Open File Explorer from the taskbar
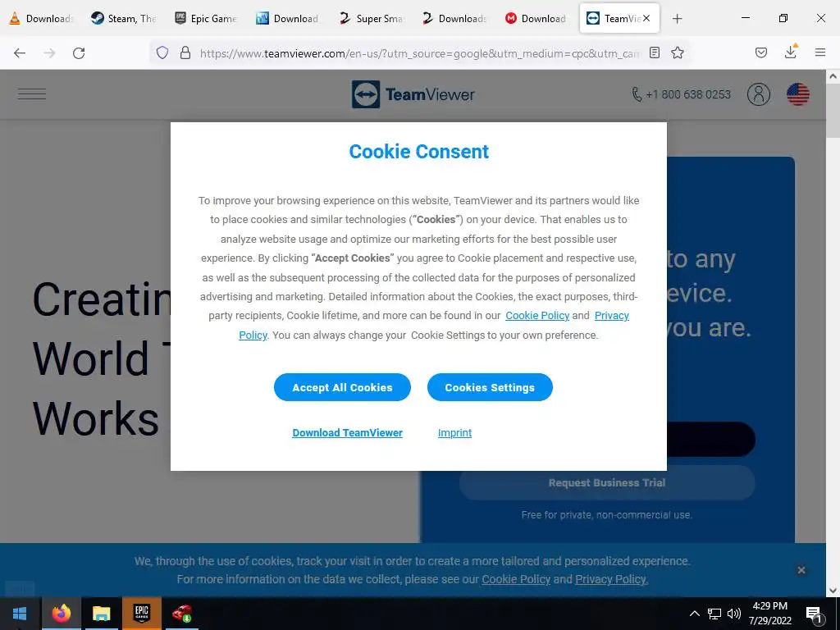Viewport: 840px width, 630px height. click(101, 614)
